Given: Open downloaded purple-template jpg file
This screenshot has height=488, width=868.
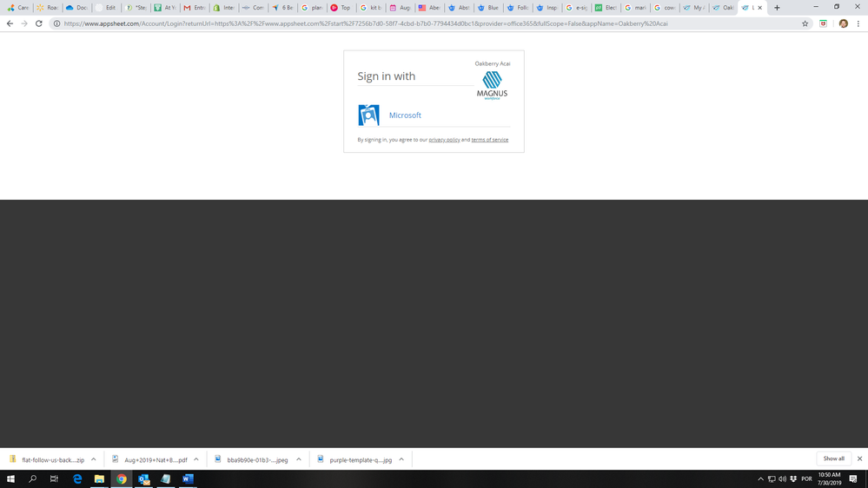Looking at the screenshot, I should [354, 459].
